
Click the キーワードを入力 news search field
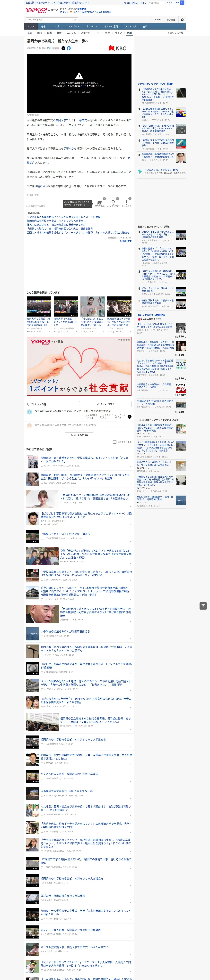pyautogui.click(x=49, y=20)
